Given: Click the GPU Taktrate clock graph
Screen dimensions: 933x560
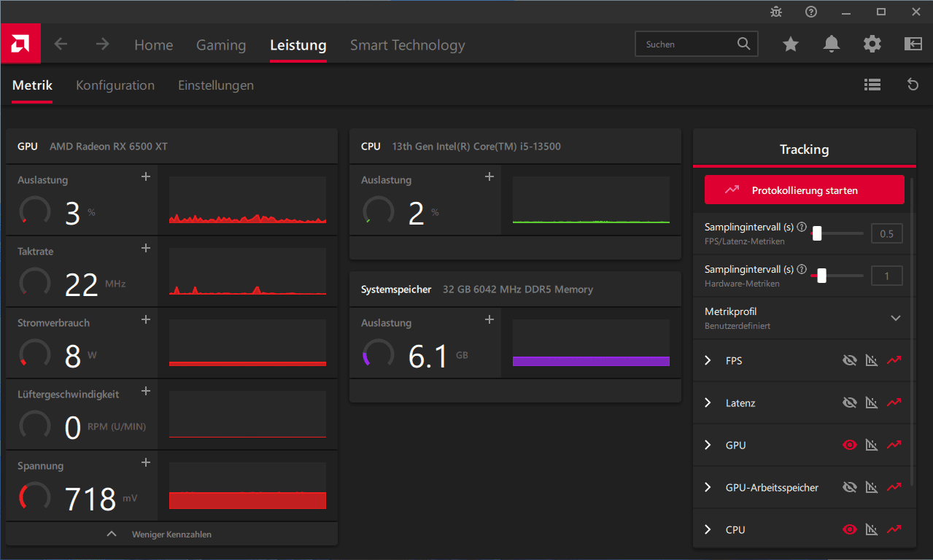Looking at the screenshot, I should pos(247,271).
